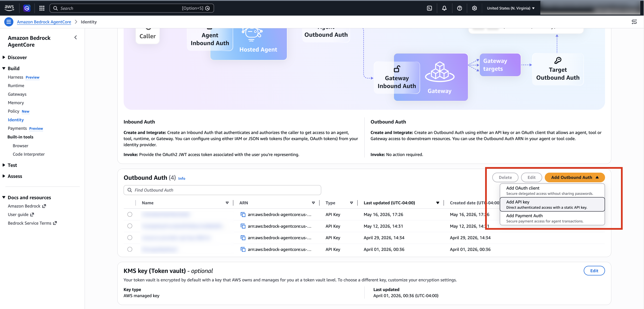Open the notifications bell

point(444,8)
